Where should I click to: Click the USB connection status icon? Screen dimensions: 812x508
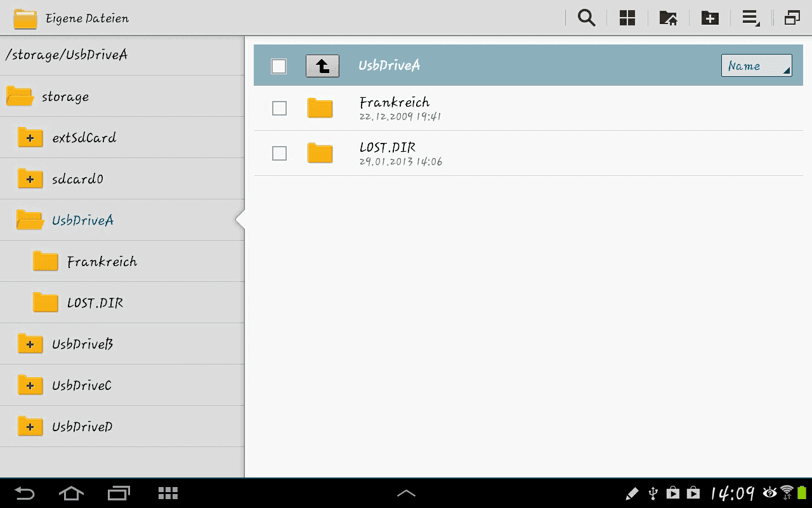pyautogui.click(x=653, y=493)
